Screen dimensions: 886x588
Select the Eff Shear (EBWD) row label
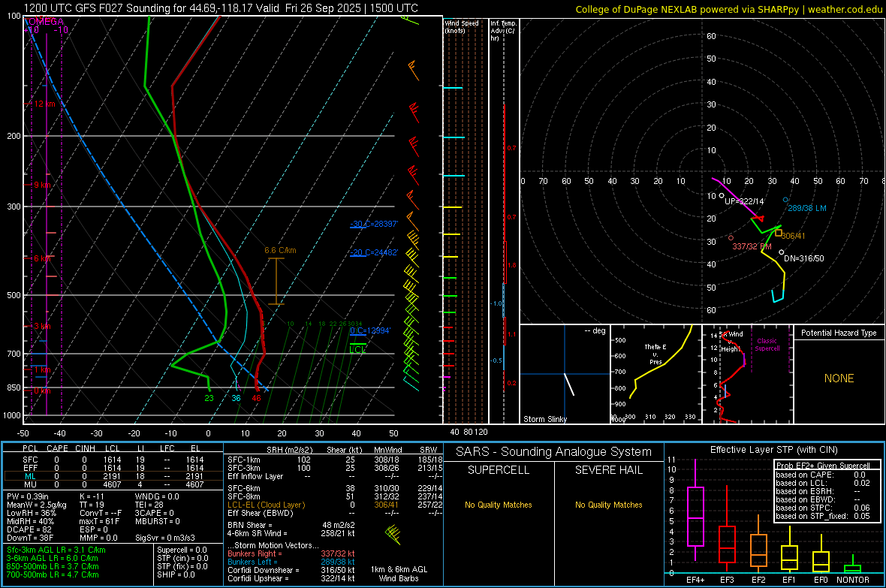point(261,513)
